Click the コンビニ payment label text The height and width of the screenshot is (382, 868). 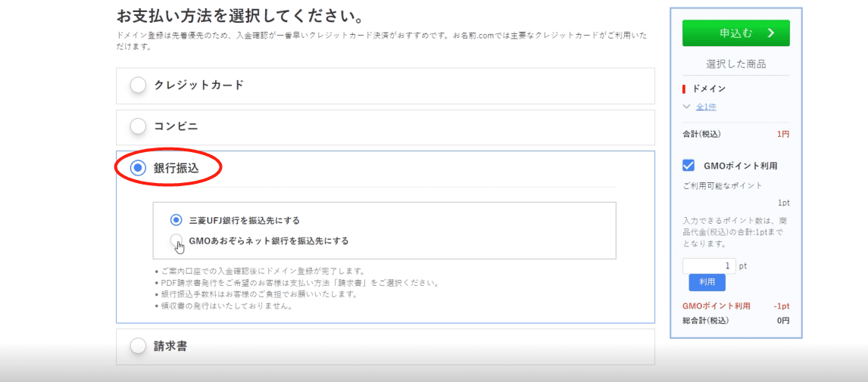(x=176, y=127)
